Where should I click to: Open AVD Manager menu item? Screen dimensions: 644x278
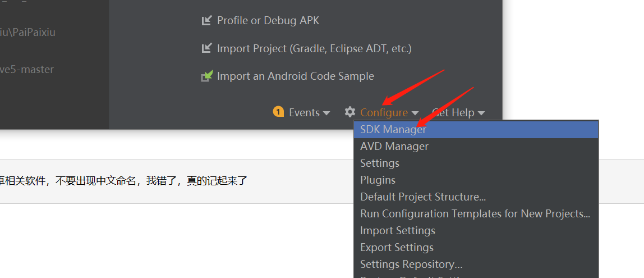click(x=394, y=147)
